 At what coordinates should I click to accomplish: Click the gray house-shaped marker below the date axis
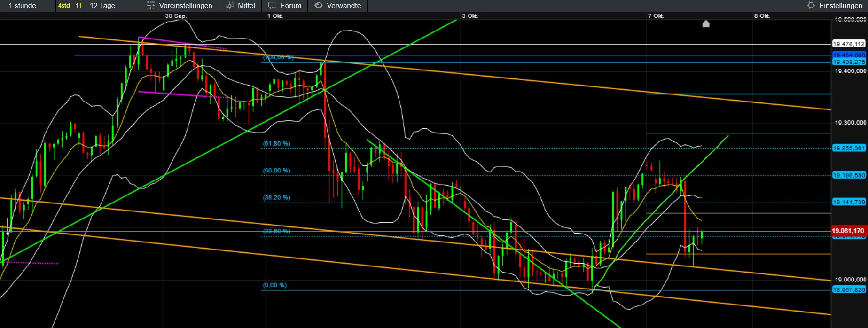tap(706, 23)
